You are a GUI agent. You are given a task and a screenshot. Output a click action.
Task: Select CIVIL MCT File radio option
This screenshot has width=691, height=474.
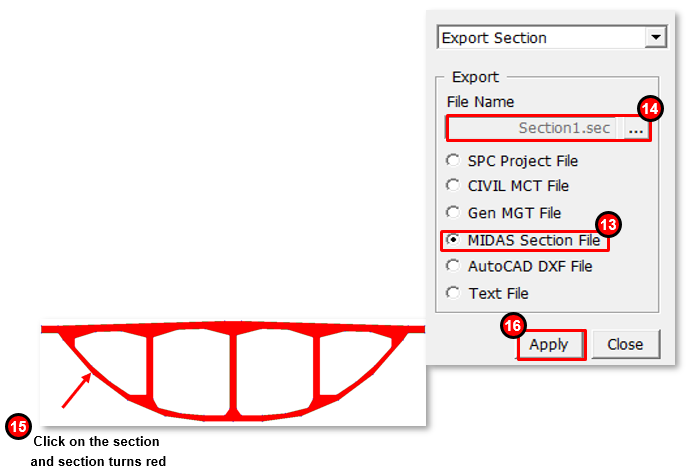(x=454, y=186)
